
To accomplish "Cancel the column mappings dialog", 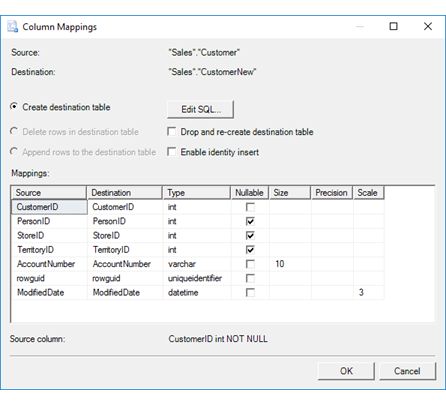I will (x=407, y=371).
